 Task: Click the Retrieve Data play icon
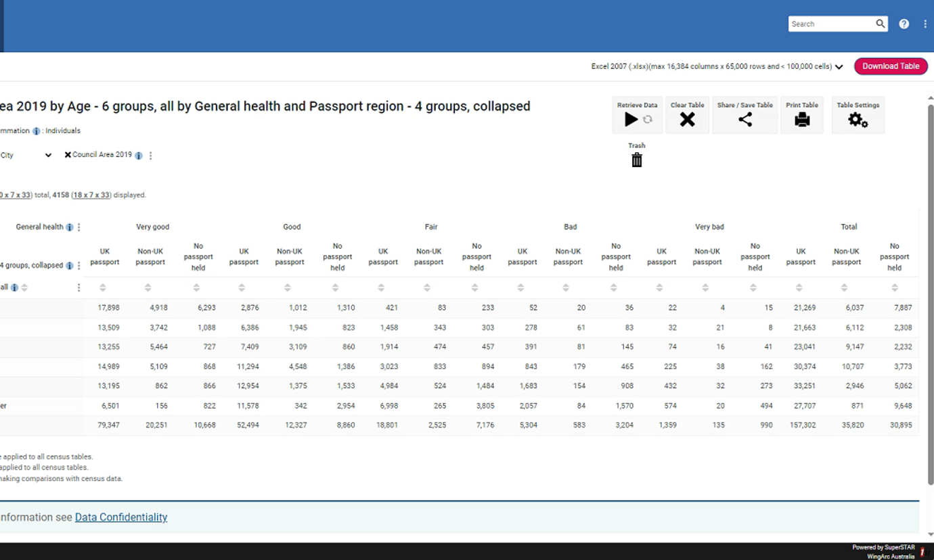[631, 120]
